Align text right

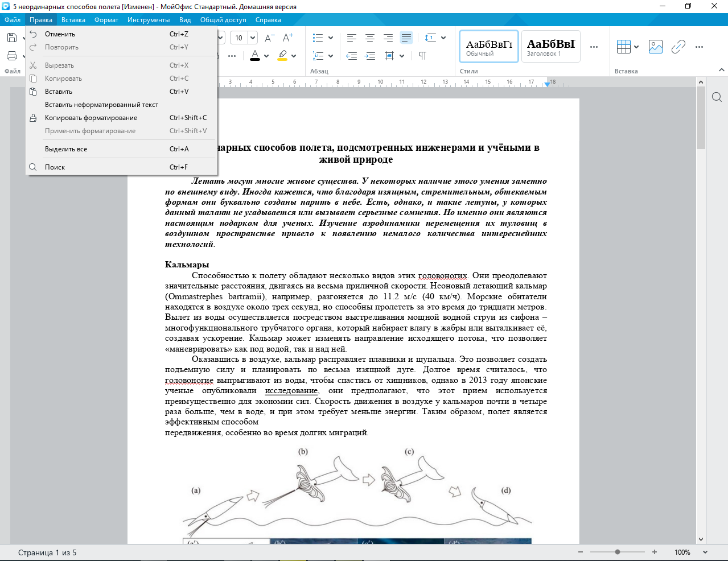coord(388,38)
